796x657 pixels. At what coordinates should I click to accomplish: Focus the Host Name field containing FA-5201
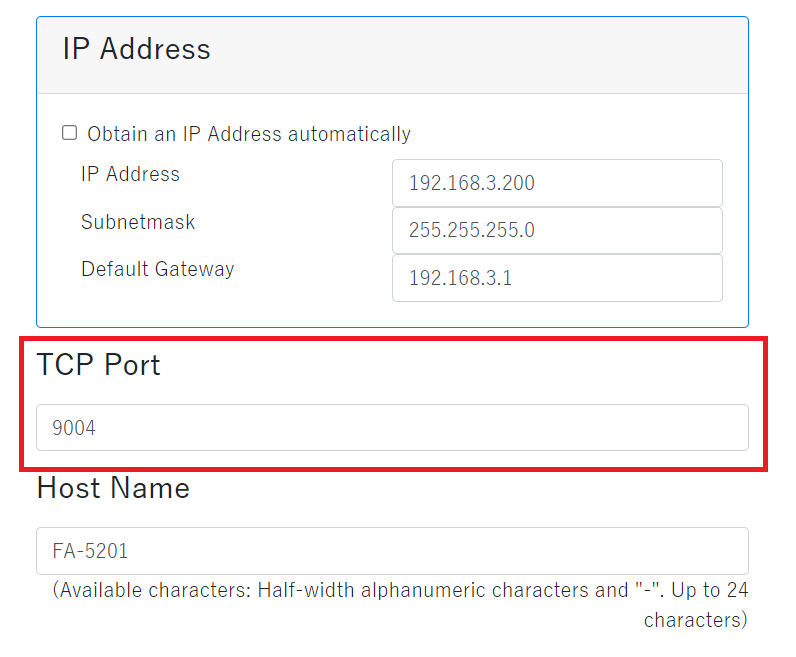pyautogui.click(x=392, y=551)
